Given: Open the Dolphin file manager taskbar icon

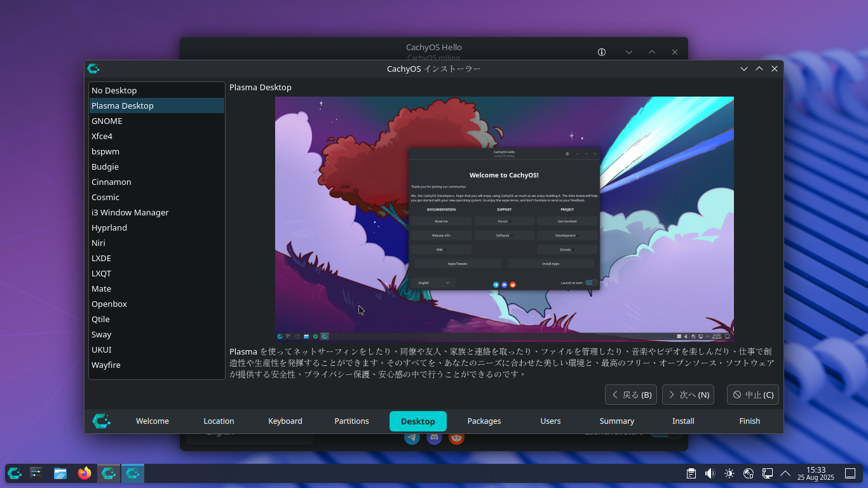Looking at the screenshot, I should (60, 473).
